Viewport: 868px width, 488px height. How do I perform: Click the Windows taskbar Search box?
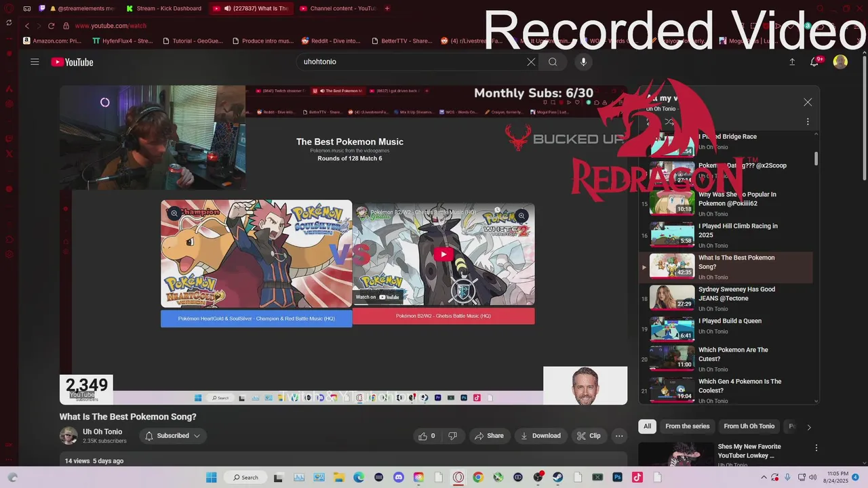tap(245, 477)
